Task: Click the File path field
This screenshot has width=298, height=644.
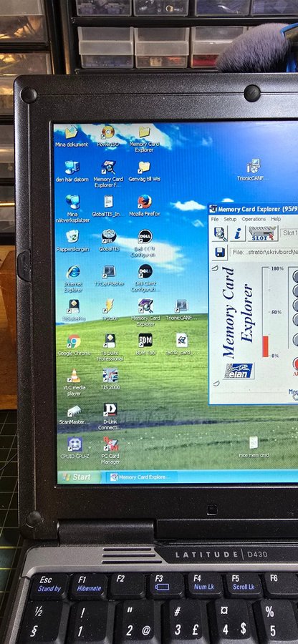Action: (264, 252)
